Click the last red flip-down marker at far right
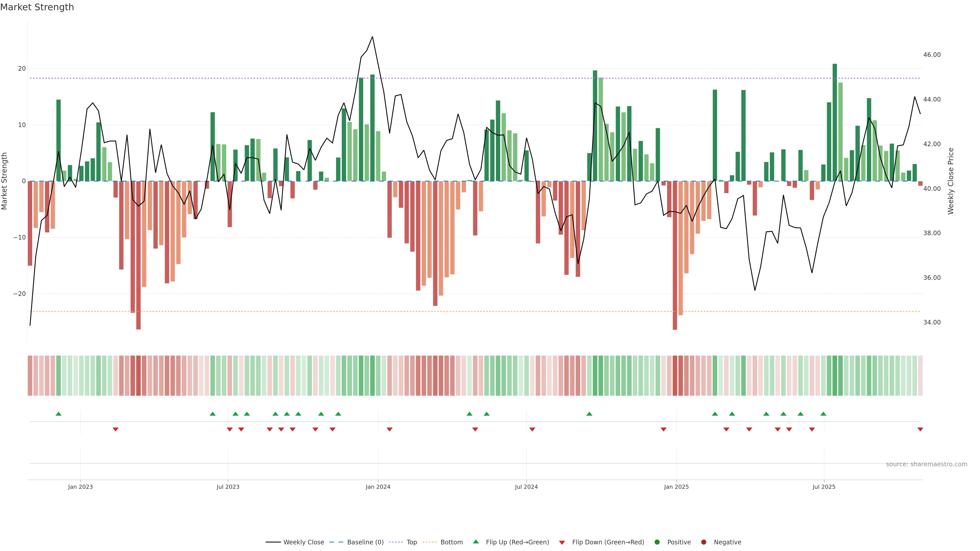Viewport: 980px width, 551px height. [x=920, y=429]
